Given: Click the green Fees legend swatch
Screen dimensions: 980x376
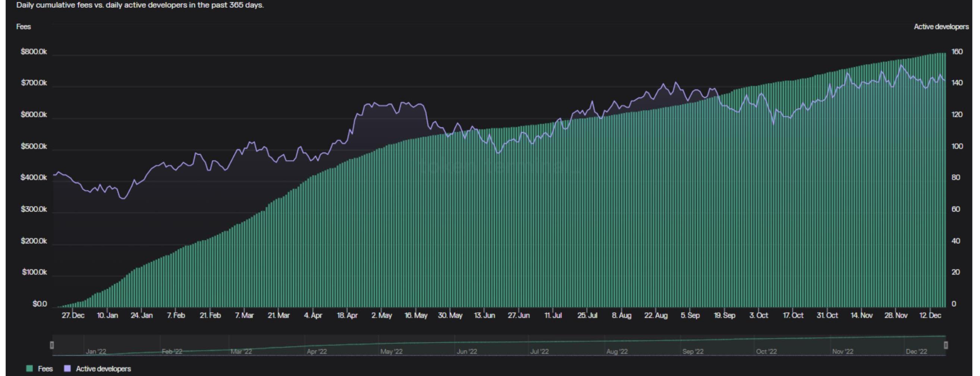Looking at the screenshot, I should pyautogui.click(x=29, y=369).
